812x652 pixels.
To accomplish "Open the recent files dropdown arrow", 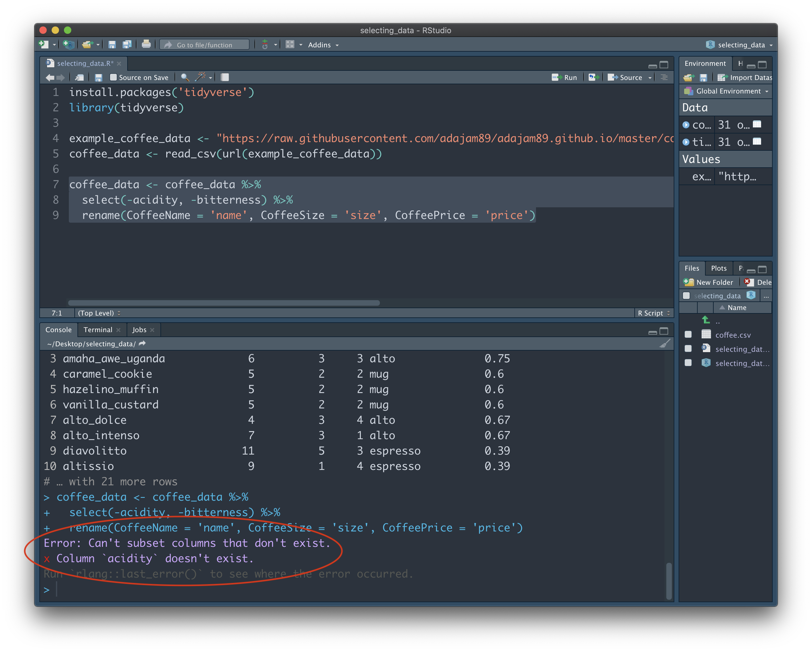I will pos(98,45).
